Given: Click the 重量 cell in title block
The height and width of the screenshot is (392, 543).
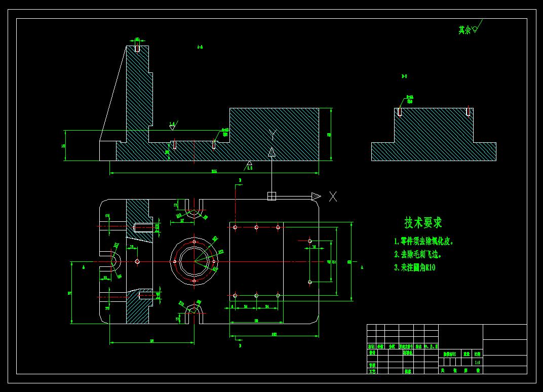Looking at the screenshot, I should pyautogui.click(x=467, y=354).
